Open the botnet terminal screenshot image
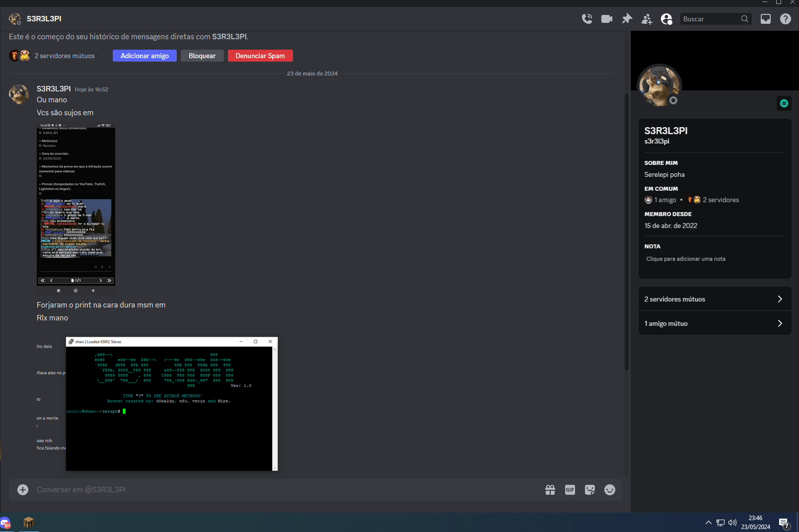799x532 pixels. pyautogui.click(x=171, y=404)
